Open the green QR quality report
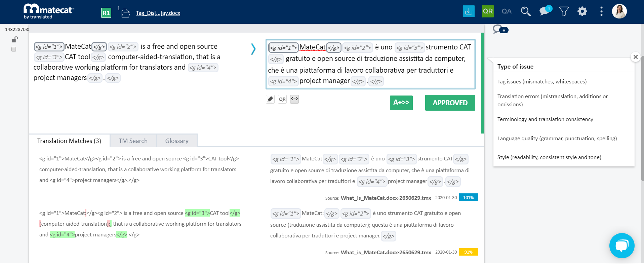Viewport: 644px width, 264px height. (x=487, y=11)
